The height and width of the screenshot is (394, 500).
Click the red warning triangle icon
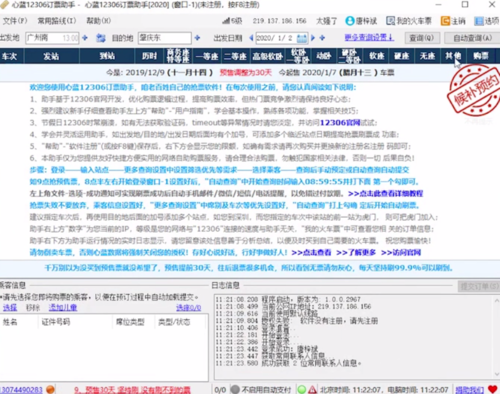click(x=312, y=389)
